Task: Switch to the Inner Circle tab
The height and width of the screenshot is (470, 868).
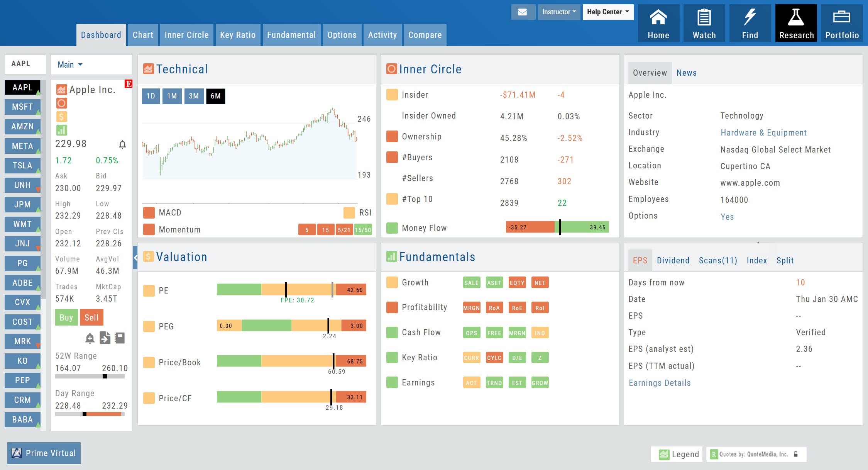Action: pyautogui.click(x=186, y=35)
